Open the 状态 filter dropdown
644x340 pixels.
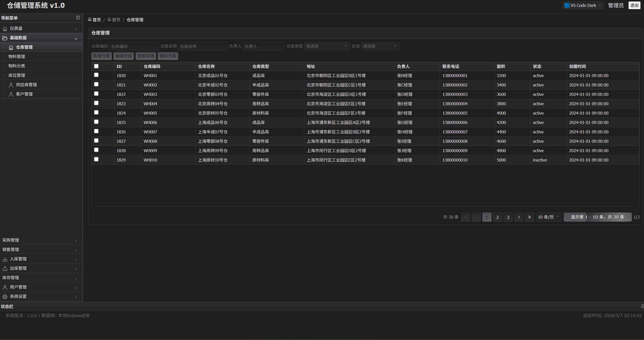pyautogui.click(x=380, y=46)
